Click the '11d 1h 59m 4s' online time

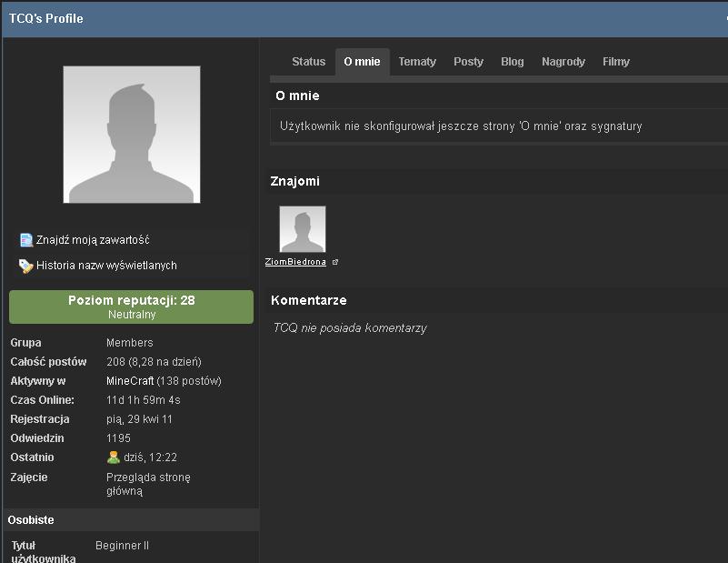tap(143, 400)
